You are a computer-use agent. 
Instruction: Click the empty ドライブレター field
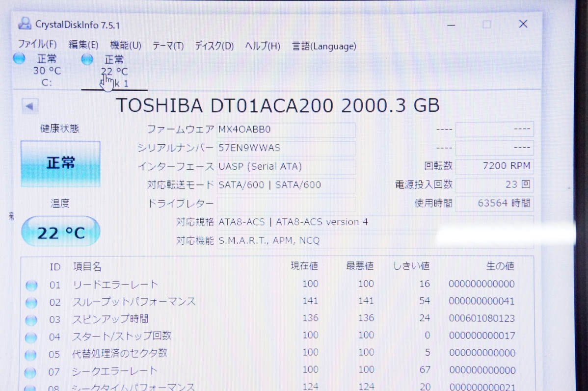(286, 204)
